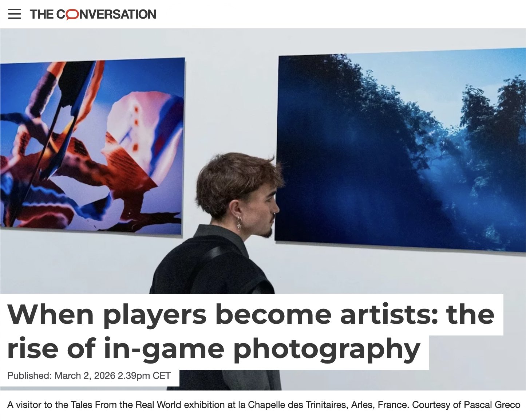Click the word THE in the logo
This screenshot has height=420, width=526.
pos(42,14)
